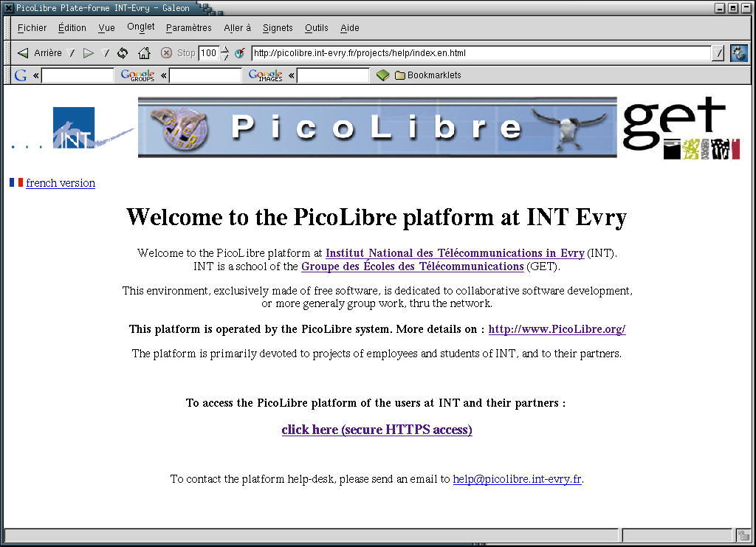Click the Google Images search icon

pyautogui.click(x=266, y=75)
